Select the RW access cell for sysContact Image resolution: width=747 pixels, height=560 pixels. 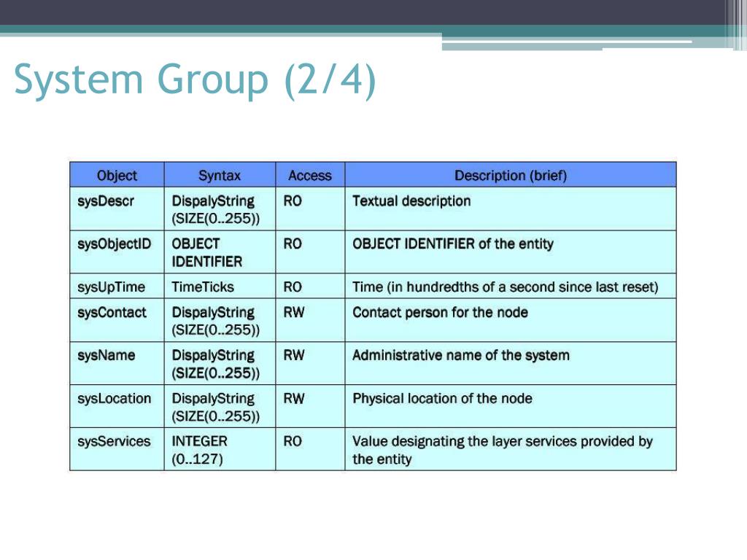[x=310, y=321]
